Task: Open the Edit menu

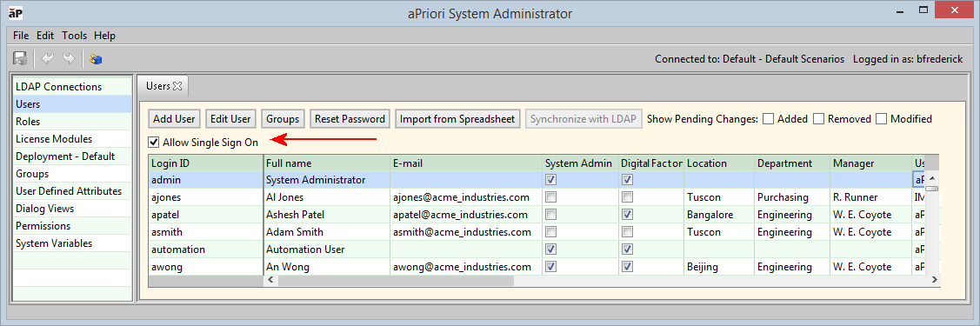Action: (x=45, y=36)
